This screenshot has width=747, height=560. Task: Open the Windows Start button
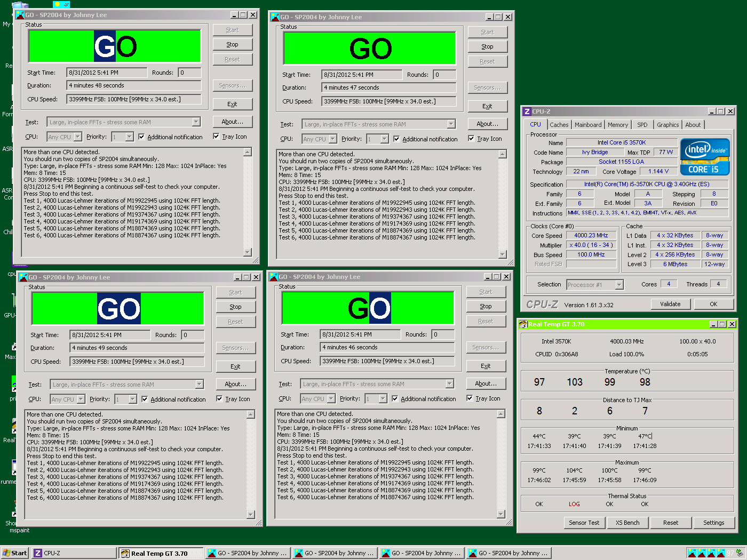(14, 553)
